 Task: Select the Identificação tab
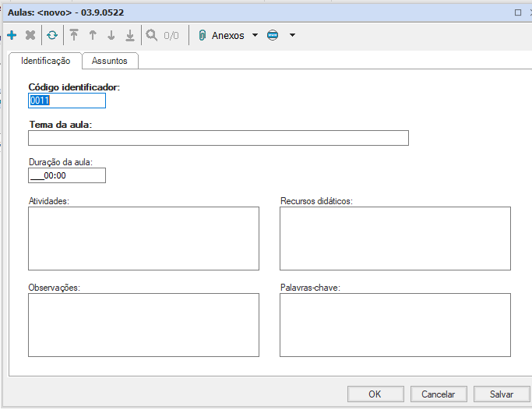pos(46,61)
